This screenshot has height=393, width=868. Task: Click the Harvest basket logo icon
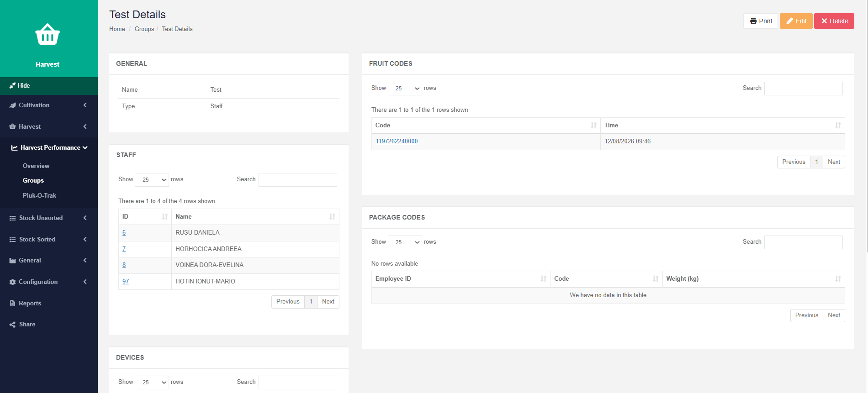pos(48,34)
